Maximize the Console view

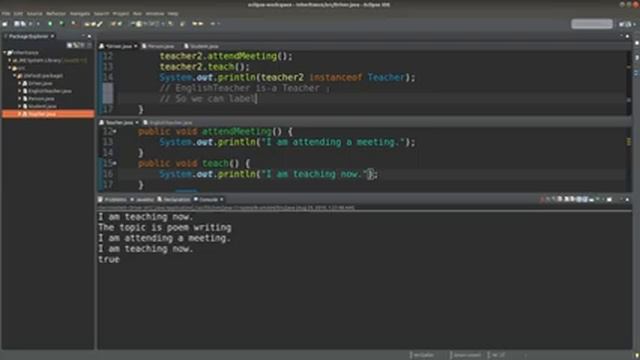tap(627, 200)
